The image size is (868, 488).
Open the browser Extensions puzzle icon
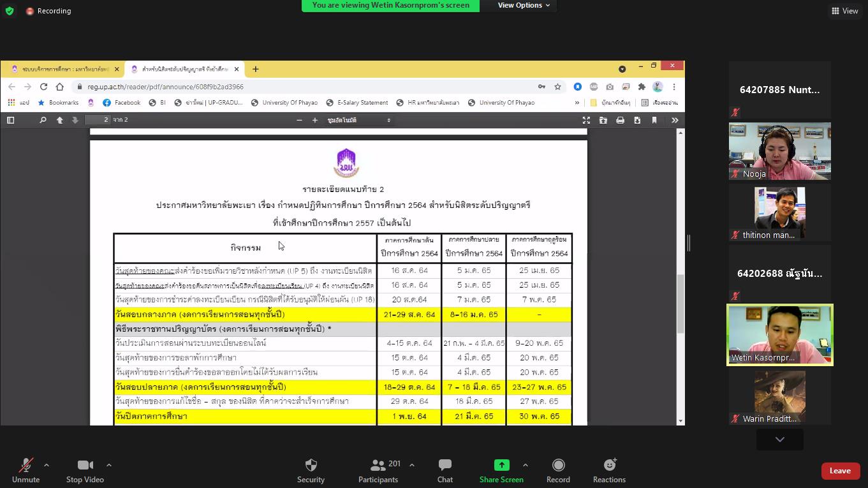[x=642, y=87]
